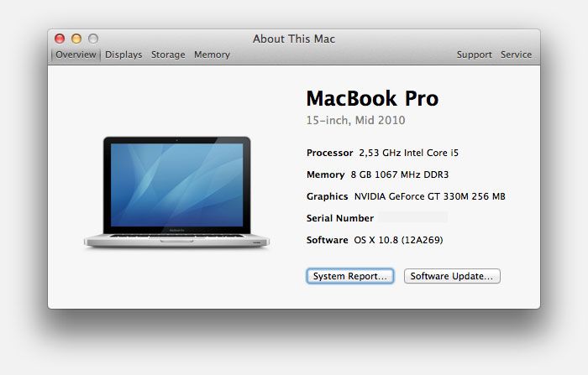Click the Processor label
Image resolution: width=588 pixels, height=375 pixels.
click(x=329, y=153)
